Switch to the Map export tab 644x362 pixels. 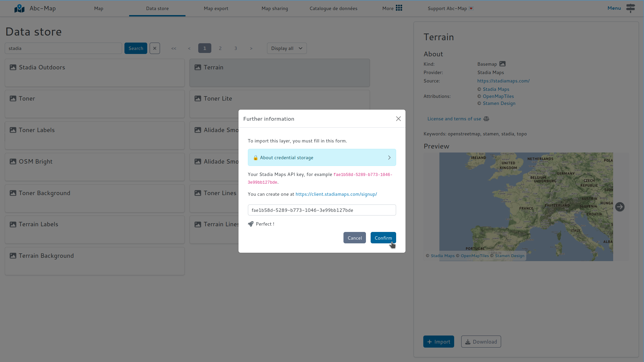point(216,8)
